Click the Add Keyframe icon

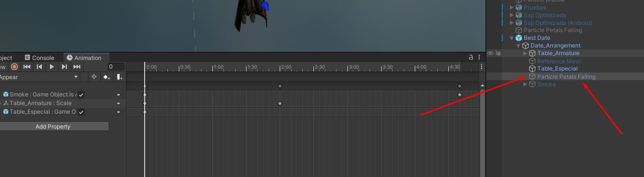(x=106, y=77)
